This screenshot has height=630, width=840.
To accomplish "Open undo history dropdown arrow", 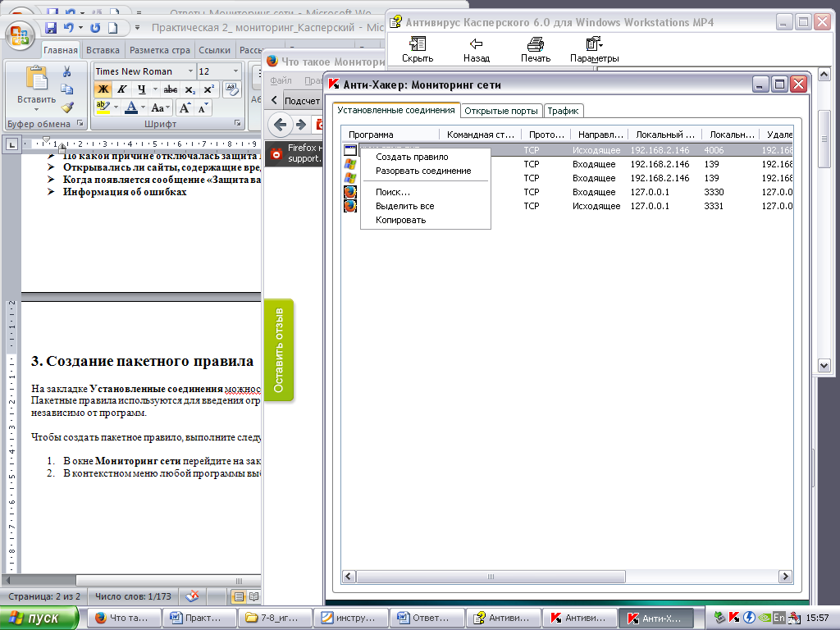I will pyautogui.click(x=80, y=27).
